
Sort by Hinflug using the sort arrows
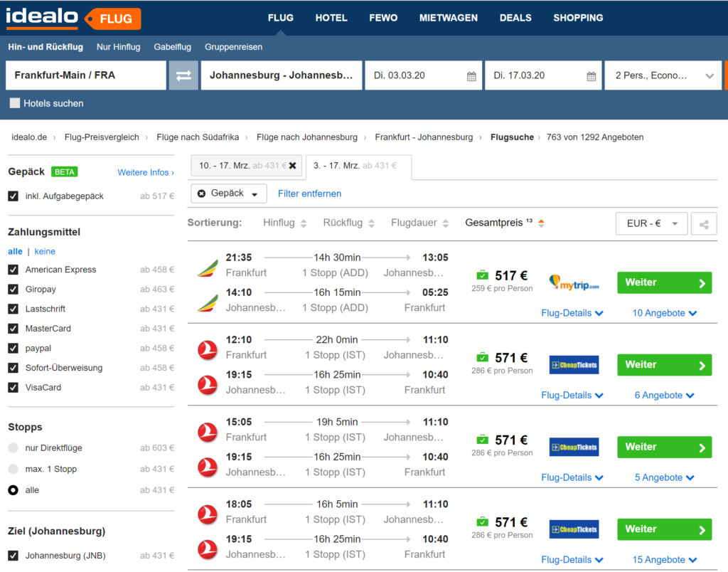coord(304,223)
